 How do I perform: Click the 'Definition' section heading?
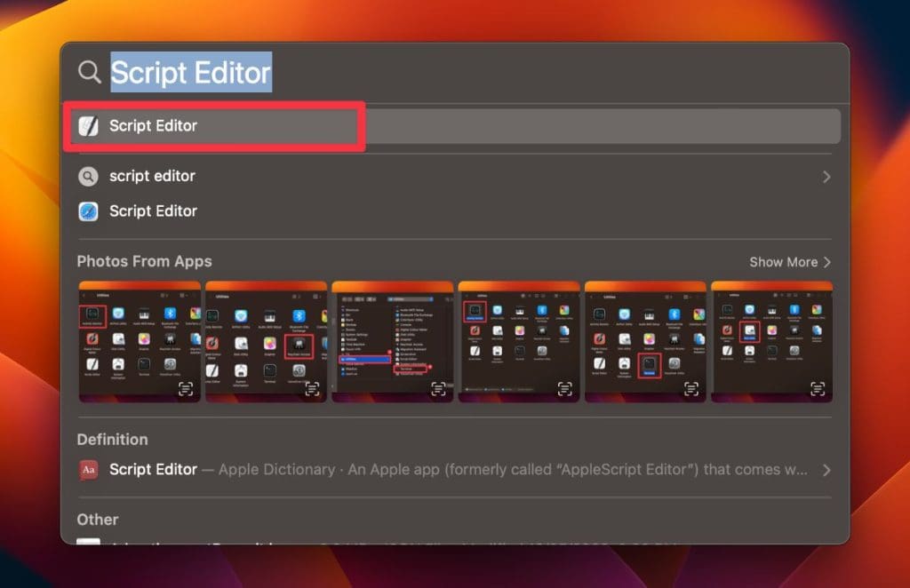pos(113,440)
